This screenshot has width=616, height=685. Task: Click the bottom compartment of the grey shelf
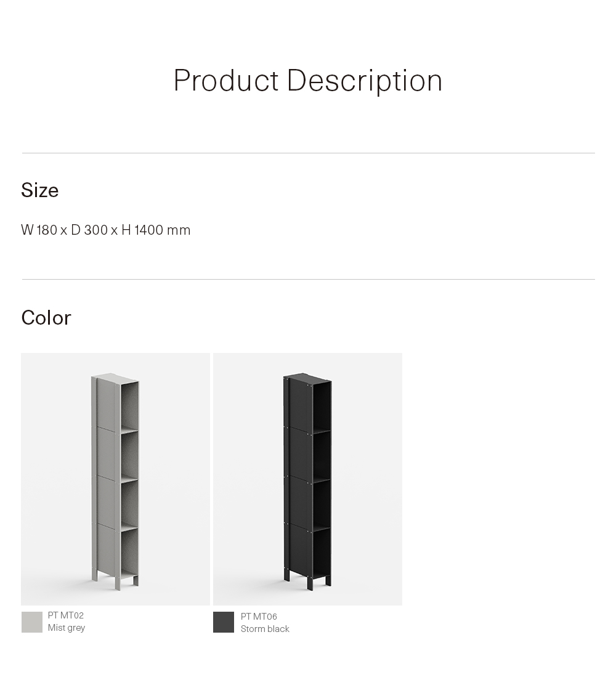coord(130,552)
